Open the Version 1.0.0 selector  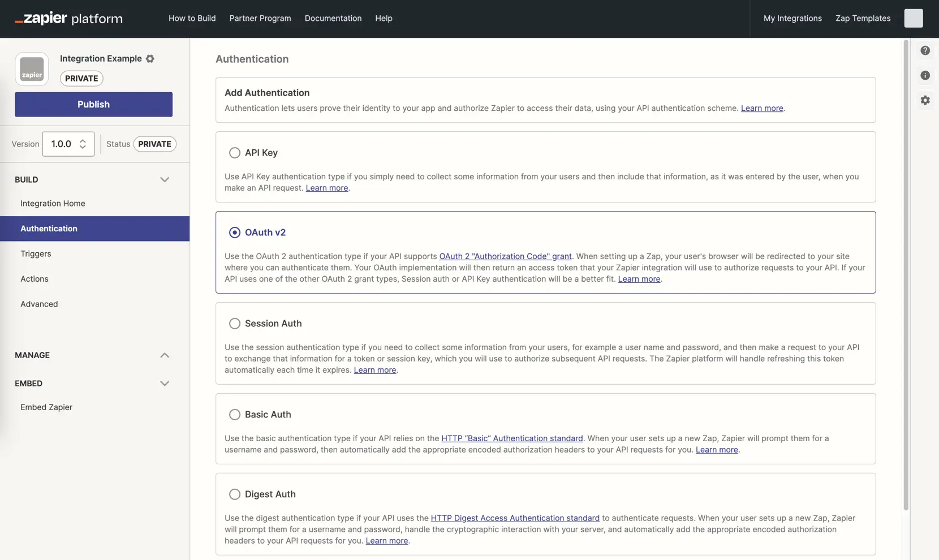(x=68, y=144)
